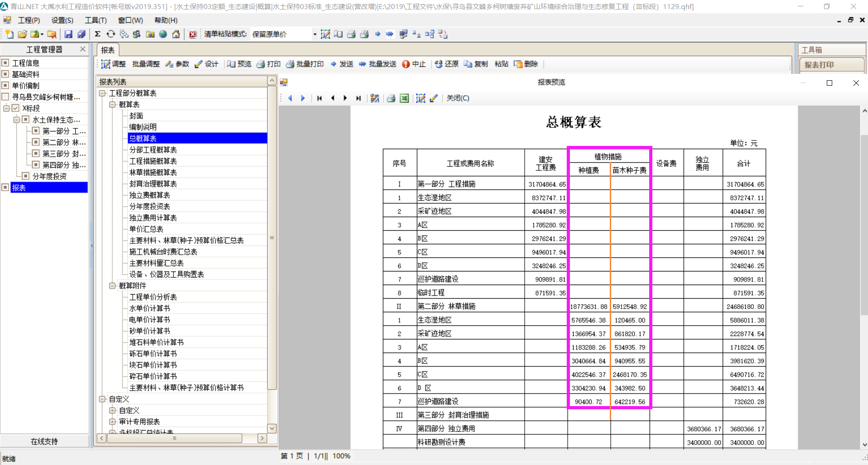Viewport: 868px width, 465px height.
Task: Open the 工具(T) menu
Action: 96,20
